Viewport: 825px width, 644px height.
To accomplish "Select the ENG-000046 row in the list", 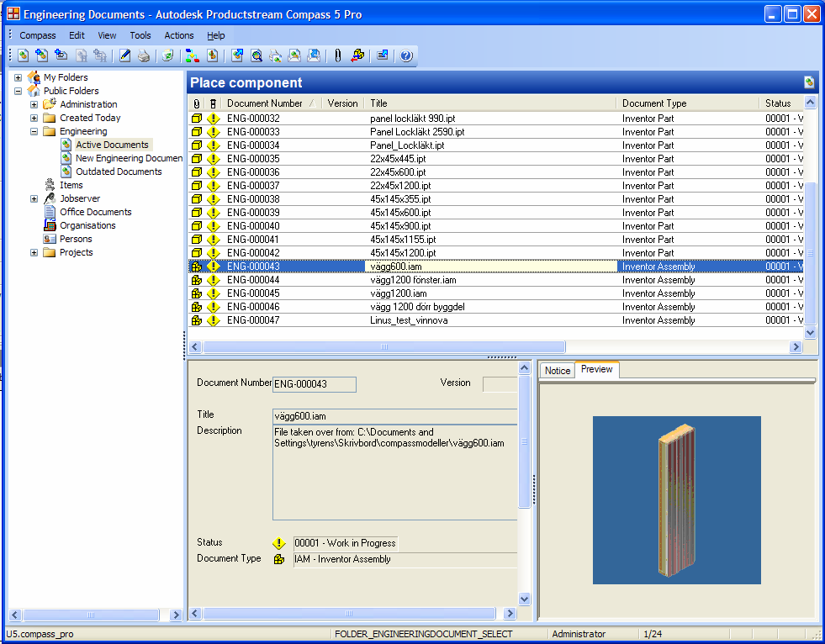I will [x=495, y=307].
